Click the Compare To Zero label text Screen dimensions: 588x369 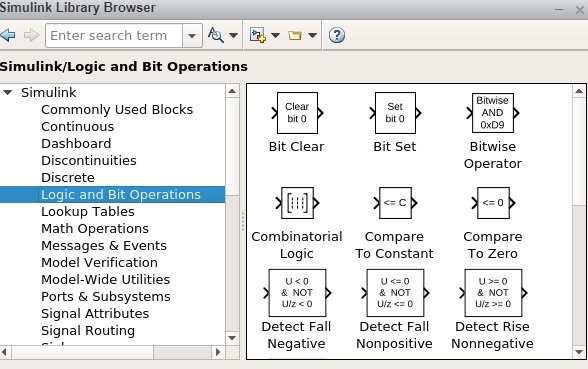point(493,245)
